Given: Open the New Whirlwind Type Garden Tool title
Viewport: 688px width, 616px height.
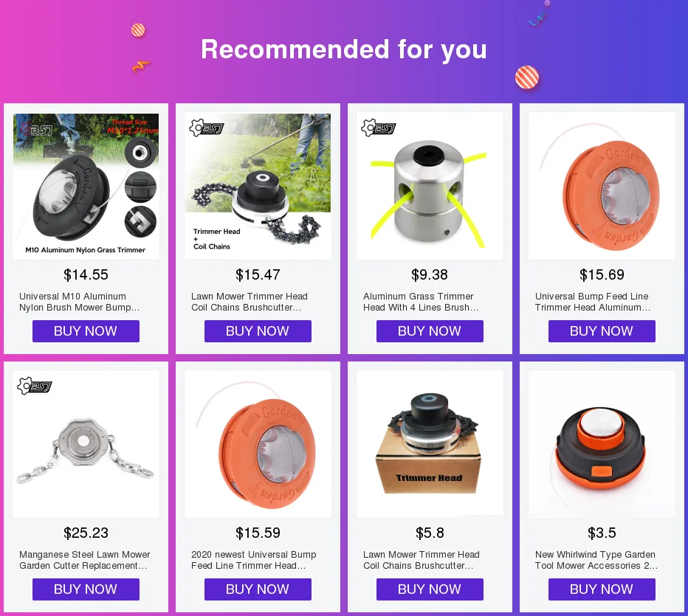Looking at the screenshot, I should coord(596,560).
